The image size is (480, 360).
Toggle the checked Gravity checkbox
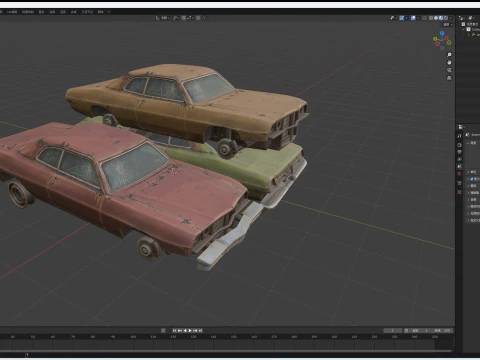(x=472, y=179)
